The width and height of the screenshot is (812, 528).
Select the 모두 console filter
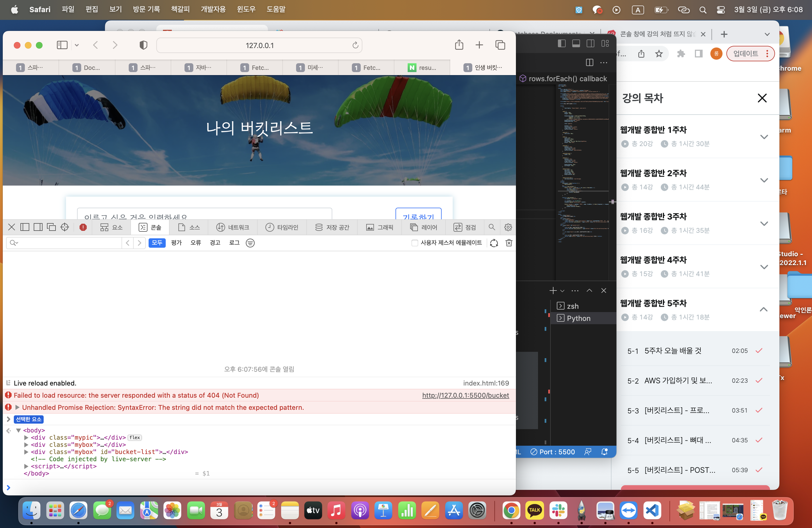coord(157,243)
